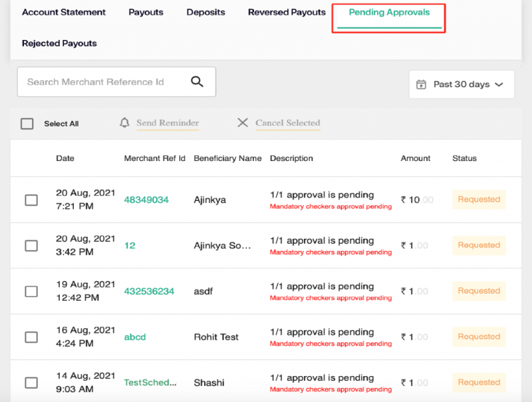Viewport: 532px width, 402px height.
Task: Click the bell icon for Send Reminder
Action: [124, 122]
